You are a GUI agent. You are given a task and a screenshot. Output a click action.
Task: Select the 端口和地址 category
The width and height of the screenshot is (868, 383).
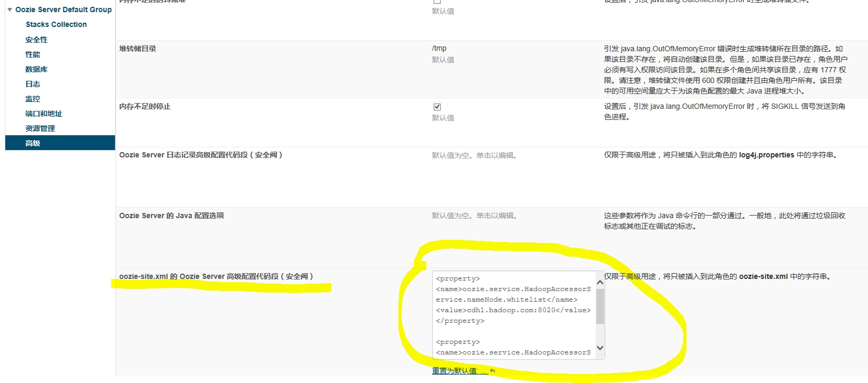tap(44, 114)
